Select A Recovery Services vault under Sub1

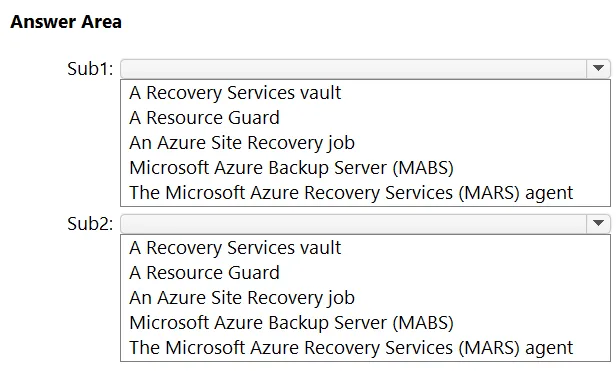[x=235, y=93]
